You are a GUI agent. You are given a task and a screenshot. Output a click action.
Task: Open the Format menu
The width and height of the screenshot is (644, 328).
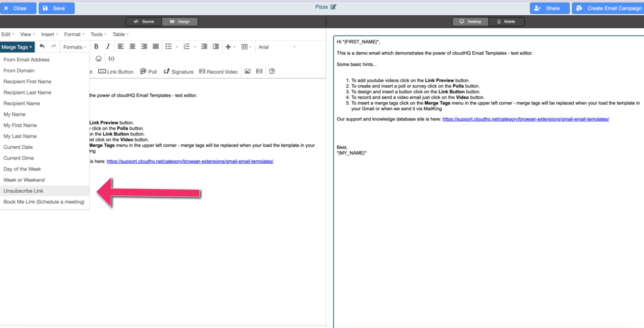74,34
